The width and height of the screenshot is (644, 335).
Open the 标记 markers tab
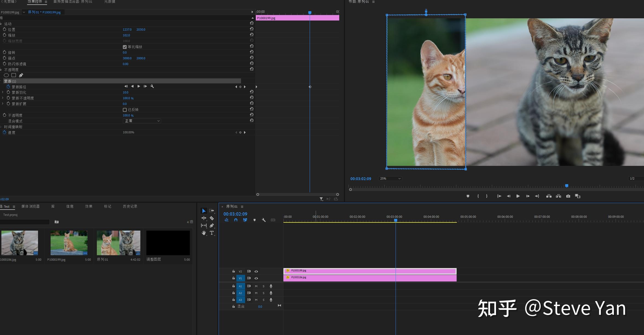(x=108, y=207)
